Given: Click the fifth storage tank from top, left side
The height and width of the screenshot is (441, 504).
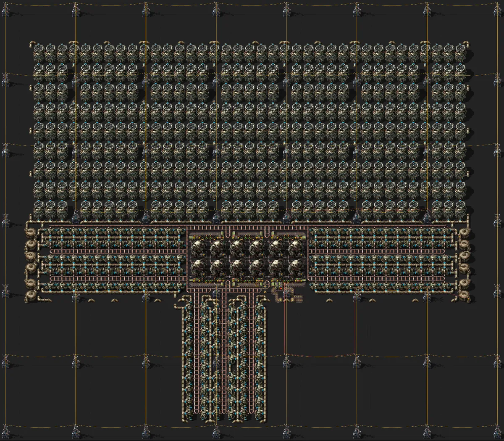Looking at the screenshot, I should (31, 283).
